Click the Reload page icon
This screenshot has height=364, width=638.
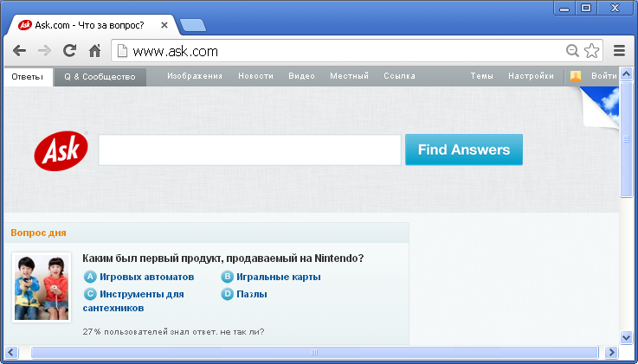point(69,51)
